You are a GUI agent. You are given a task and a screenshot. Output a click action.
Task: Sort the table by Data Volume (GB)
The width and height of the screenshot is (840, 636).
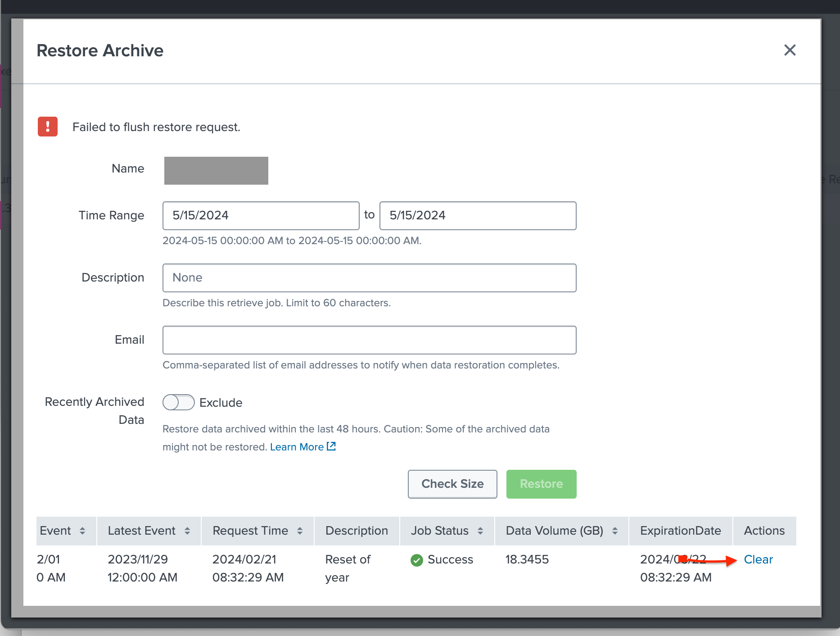[615, 531]
